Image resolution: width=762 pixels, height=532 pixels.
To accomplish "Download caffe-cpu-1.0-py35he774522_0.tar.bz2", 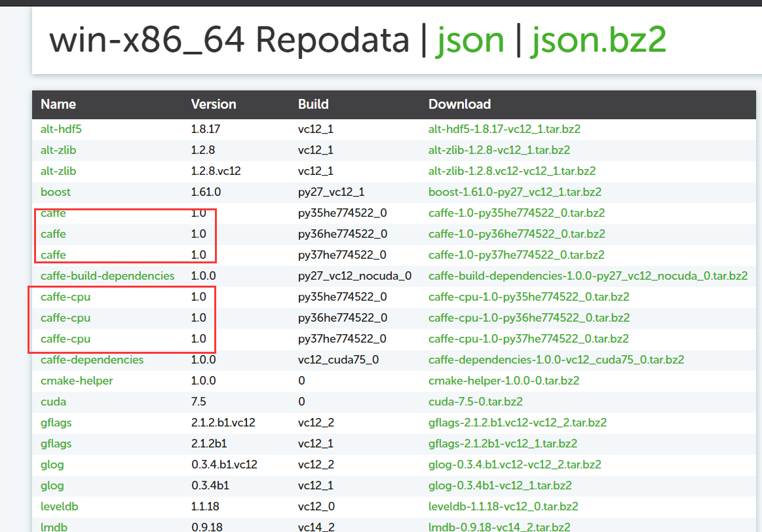I will pos(529,297).
